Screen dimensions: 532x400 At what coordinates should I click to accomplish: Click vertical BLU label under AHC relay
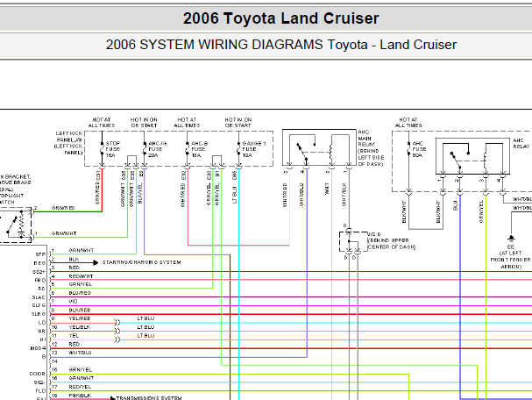point(456,206)
